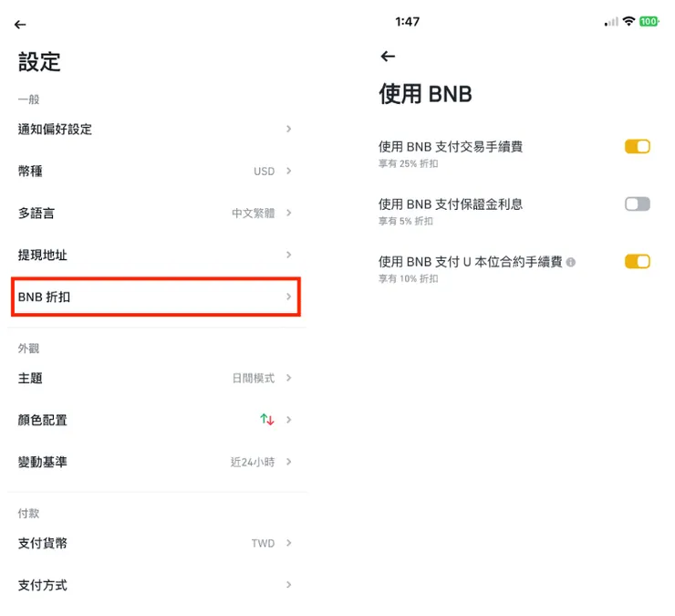Choose 支付貨幣 TWD row chevron
Image resolution: width=675 pixels, height=616 pixels.
[288, 543]
